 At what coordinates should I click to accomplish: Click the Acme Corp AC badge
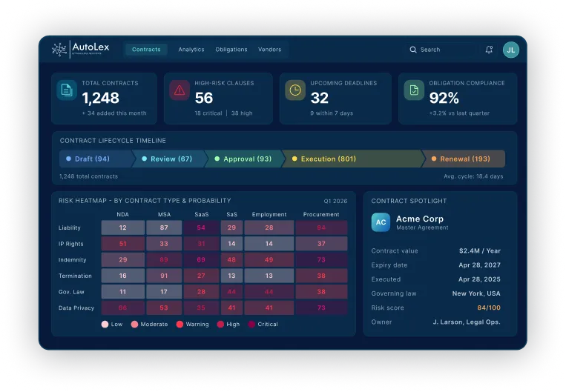pyautogui.click(x=381, y=222)
